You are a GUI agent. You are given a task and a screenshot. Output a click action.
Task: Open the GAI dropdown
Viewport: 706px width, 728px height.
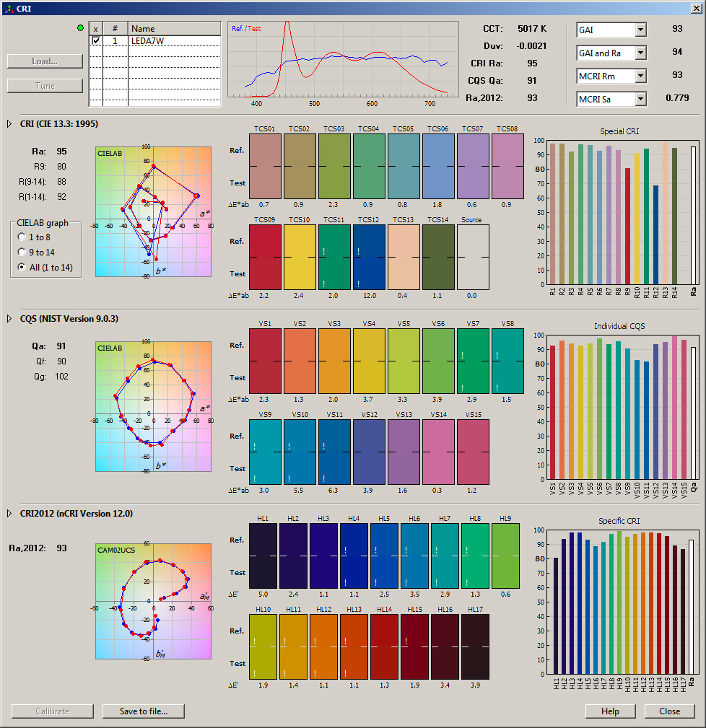[640, 30]
